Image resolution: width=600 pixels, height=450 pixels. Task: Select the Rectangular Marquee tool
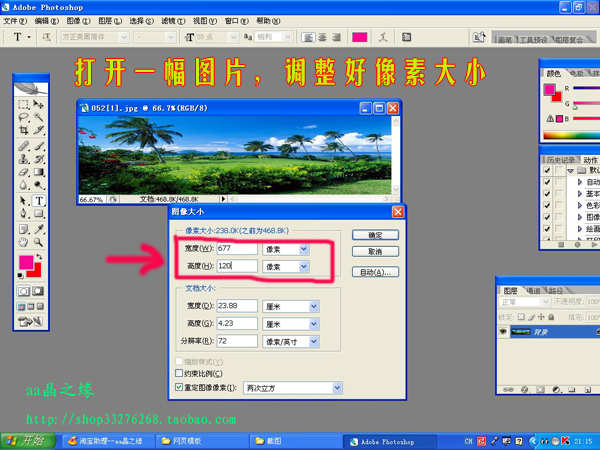pos(24,104)
